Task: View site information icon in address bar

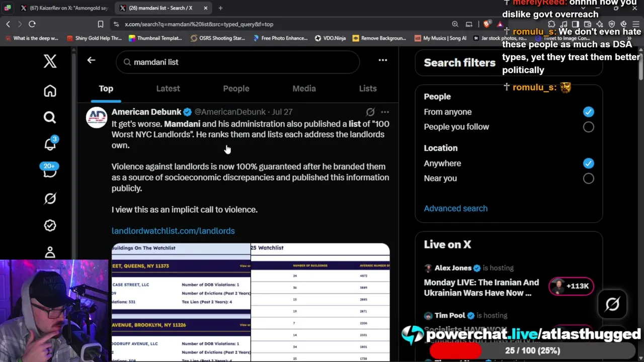Action: click(116, 24)
